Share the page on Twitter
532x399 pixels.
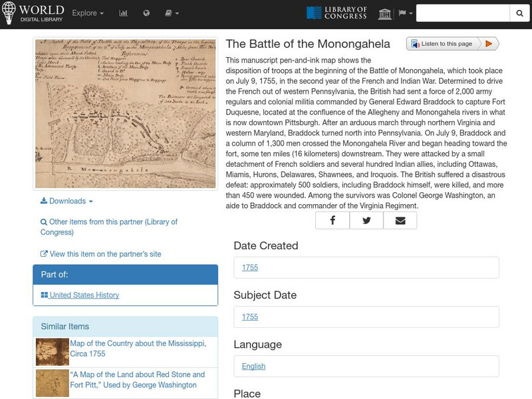click(x=366, y=221)
